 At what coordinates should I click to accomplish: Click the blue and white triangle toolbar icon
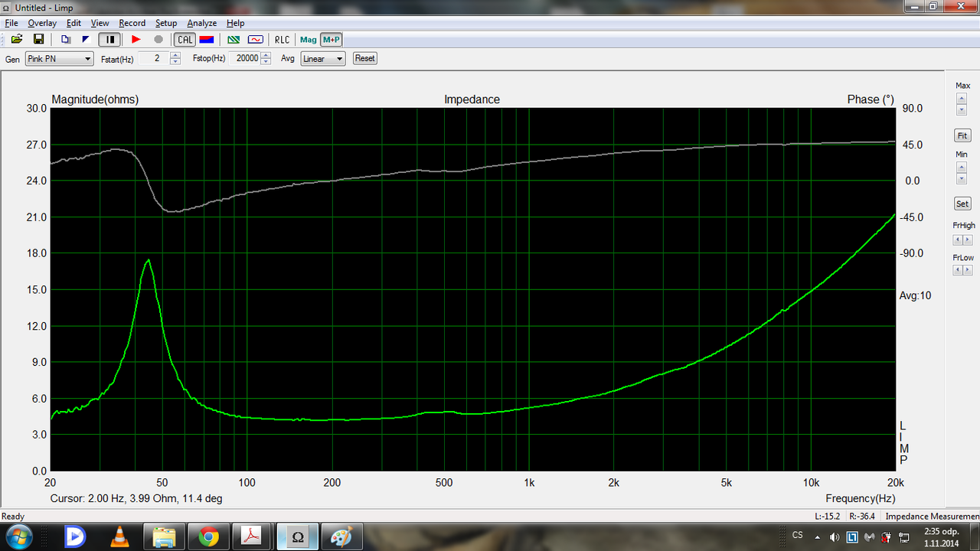point(86,39)
